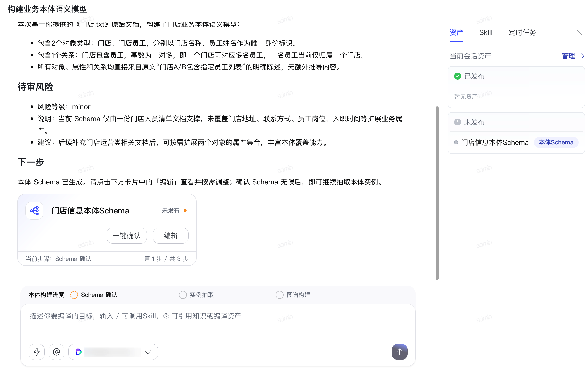This screenshot has height=374, width=588.
Task: Click the @ mention reference icon
Action: (x=57, y=352)
